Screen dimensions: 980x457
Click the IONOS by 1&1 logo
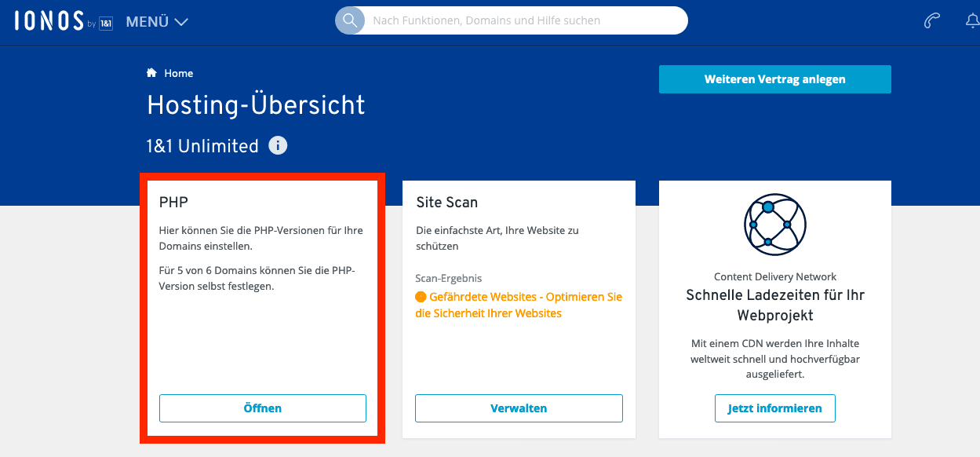(x=64, y=21)
